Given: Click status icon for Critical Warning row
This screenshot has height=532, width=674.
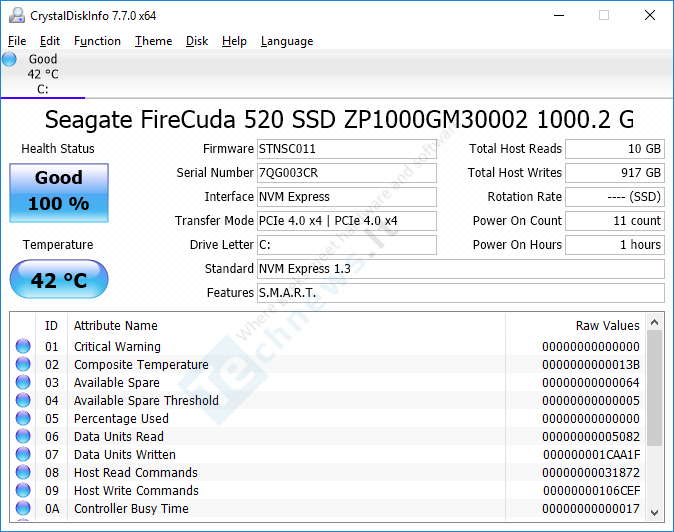Looking at the screenshot, I should point(23,346).
